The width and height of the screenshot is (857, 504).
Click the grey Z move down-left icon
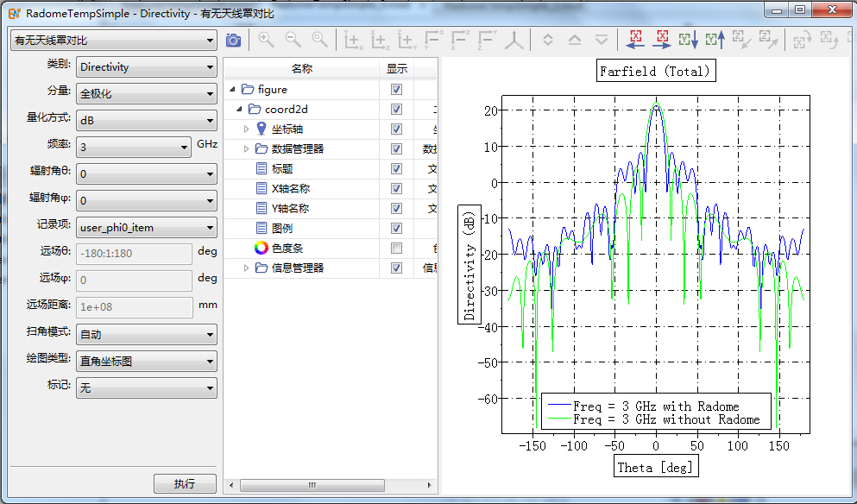(741, 40)
